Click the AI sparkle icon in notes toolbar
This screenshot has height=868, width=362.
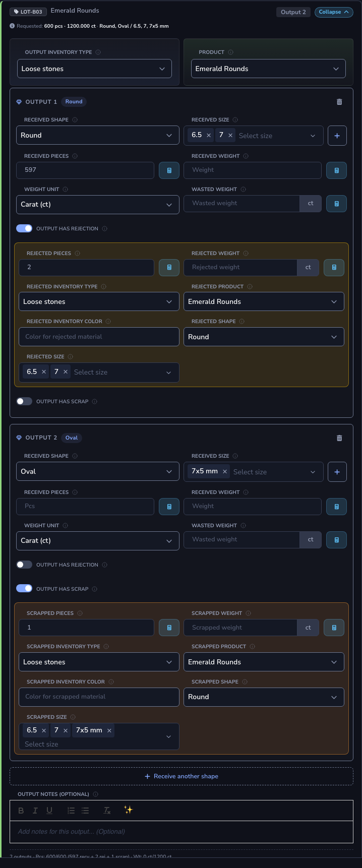(x=129, y=810)
